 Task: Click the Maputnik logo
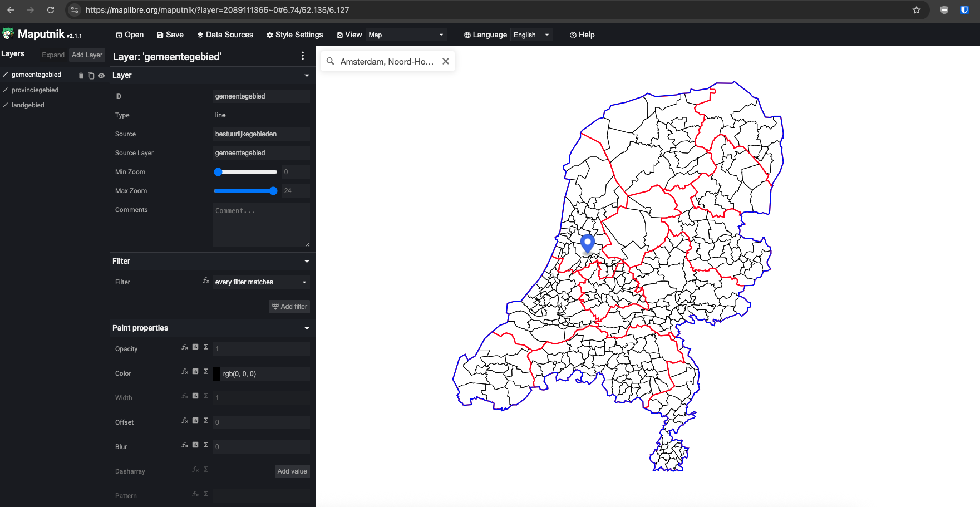[x=42, y=34]
